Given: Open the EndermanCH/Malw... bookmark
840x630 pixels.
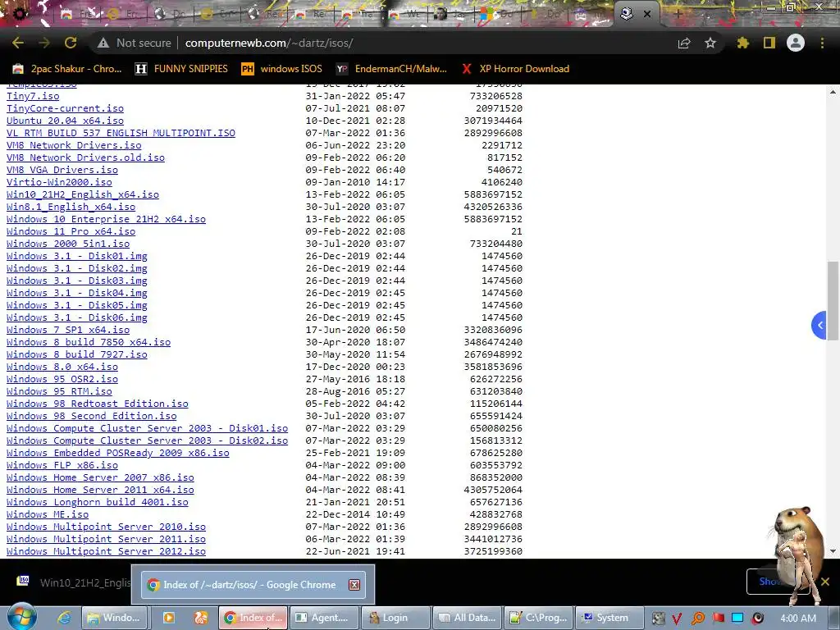Looking at the screenshot, I should point(391,69).
